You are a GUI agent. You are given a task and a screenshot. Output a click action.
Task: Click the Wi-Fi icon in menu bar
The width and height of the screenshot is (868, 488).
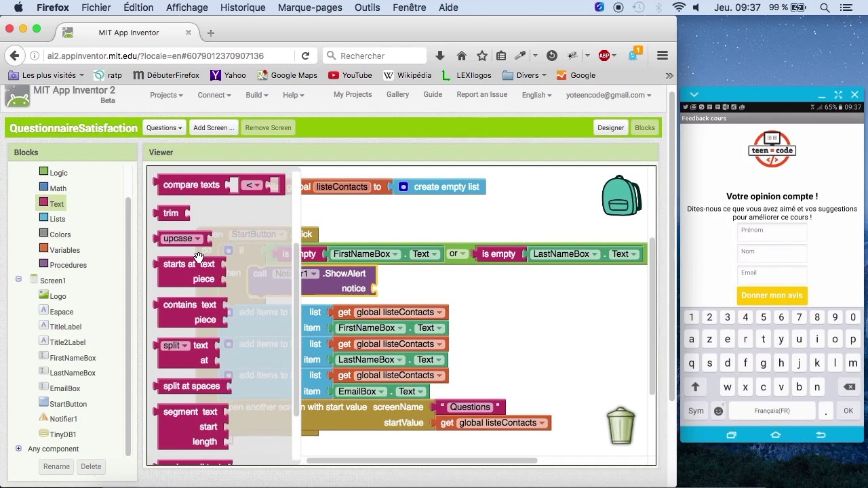(679, 7)
